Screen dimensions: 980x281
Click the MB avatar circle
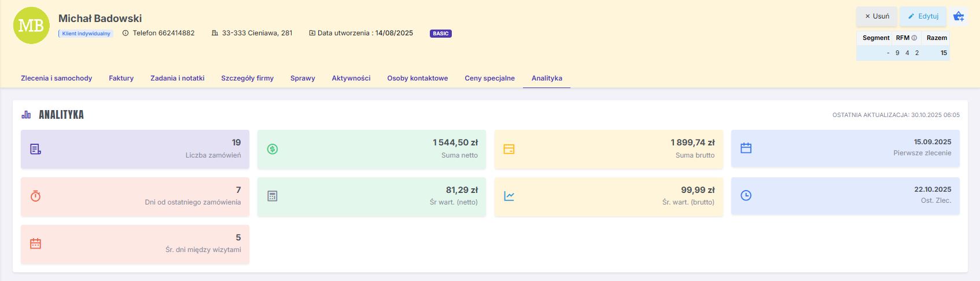click(x=31, y=25)
